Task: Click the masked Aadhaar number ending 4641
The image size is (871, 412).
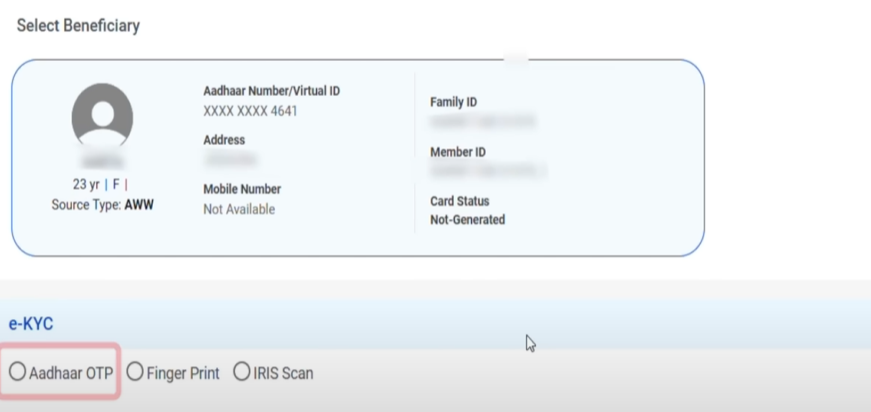Action: [250, 111]
